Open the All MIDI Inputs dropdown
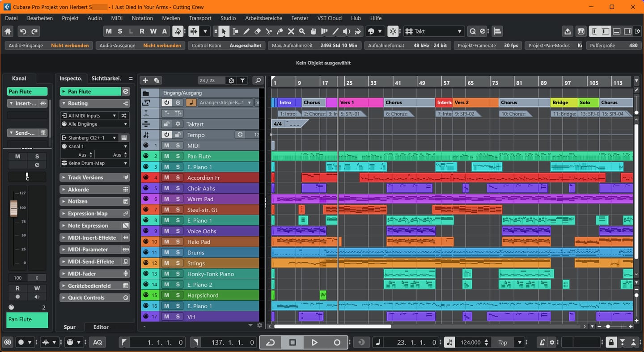The width and height of the screenshot is (644, 352). tap(89, 115)
